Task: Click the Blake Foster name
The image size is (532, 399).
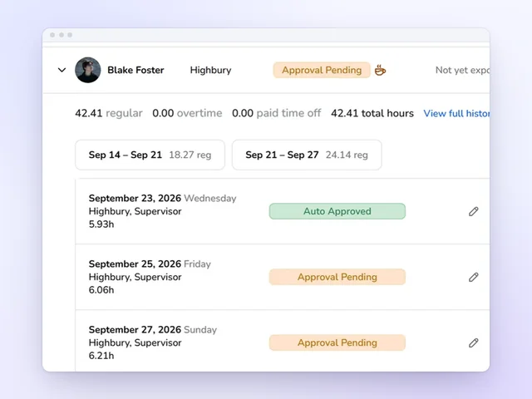Action: [x=135, y=70]
